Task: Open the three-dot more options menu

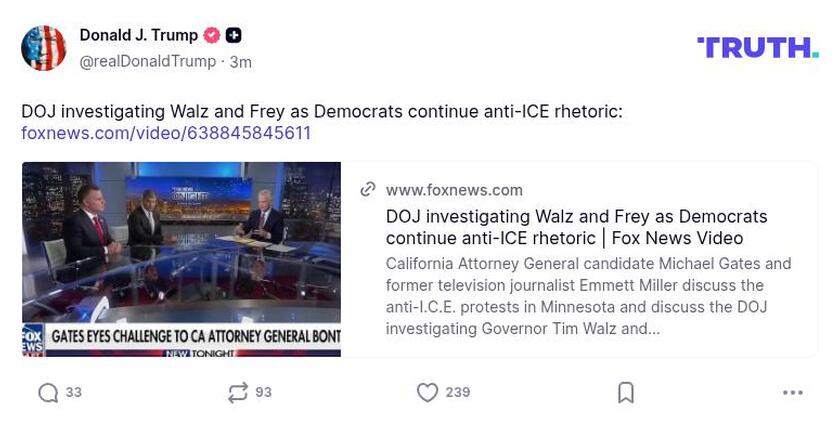Action: pos(792,393)
